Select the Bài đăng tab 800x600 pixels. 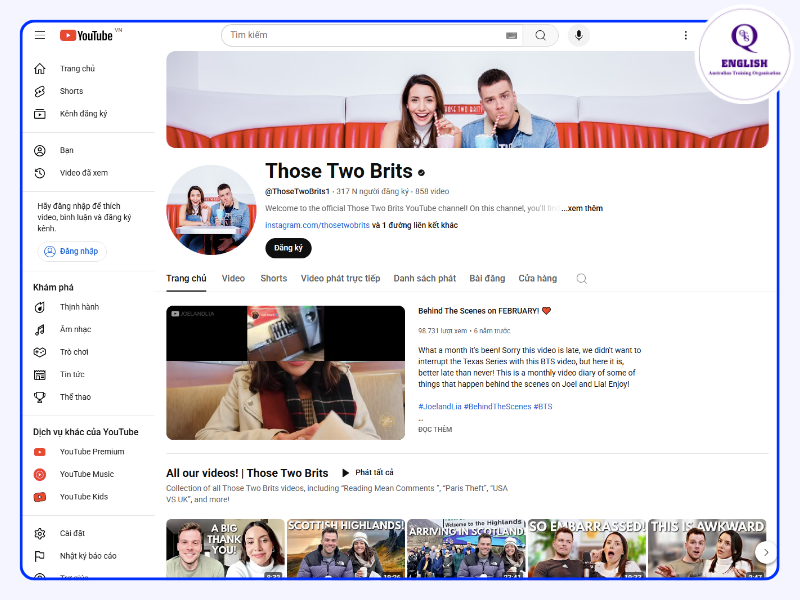(487, 279)
